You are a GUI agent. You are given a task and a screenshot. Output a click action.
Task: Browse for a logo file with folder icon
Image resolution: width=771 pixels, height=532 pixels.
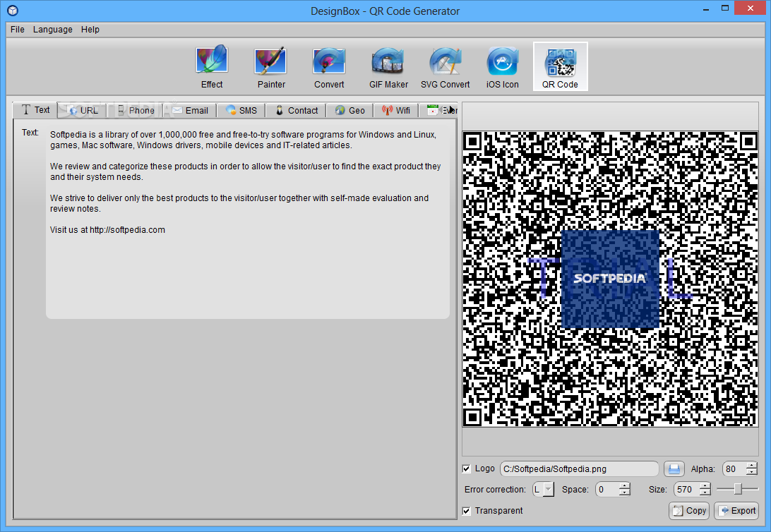(x=674, y=469)
